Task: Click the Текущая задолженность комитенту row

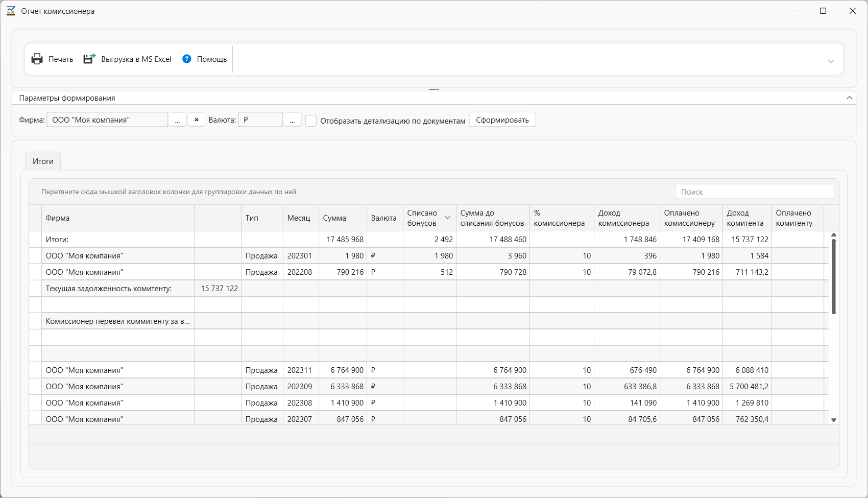Action: tap(429, 289)
